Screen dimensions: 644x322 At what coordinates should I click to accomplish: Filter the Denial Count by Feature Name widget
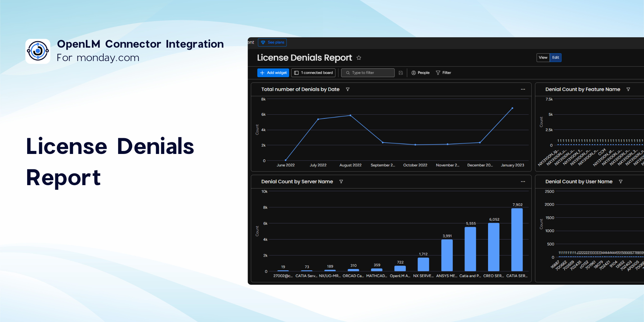point(628,89)
